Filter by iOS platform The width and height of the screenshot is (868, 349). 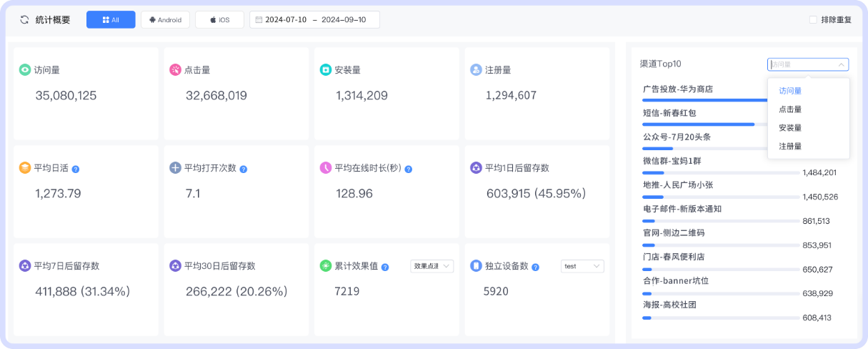point(219,20)
